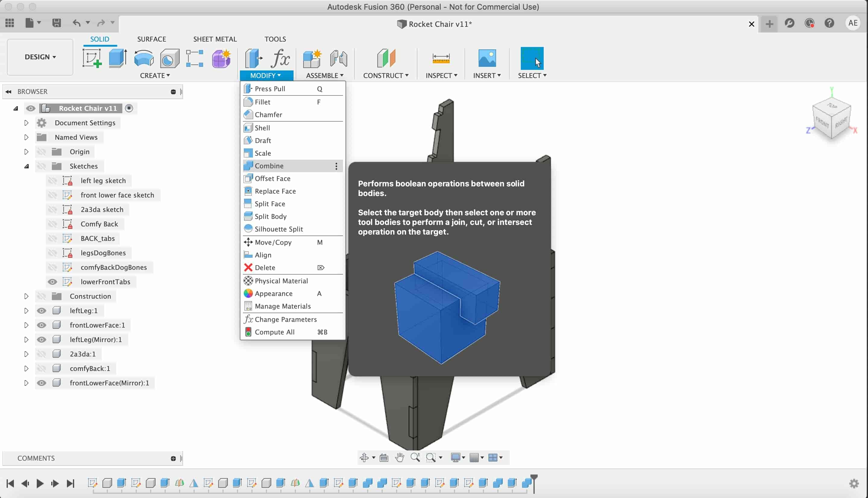Switch to the SHEET METAL tab
868x498 pixels.
tap(215, 39)
